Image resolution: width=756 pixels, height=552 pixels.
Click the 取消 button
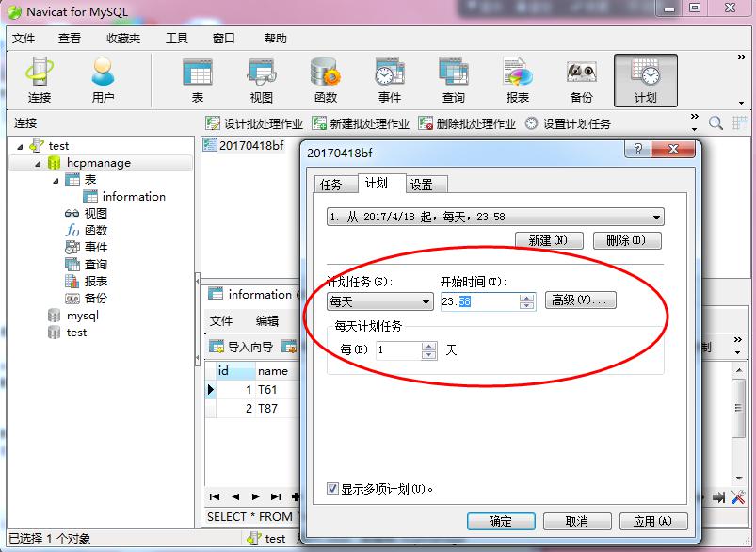[577, 521]
